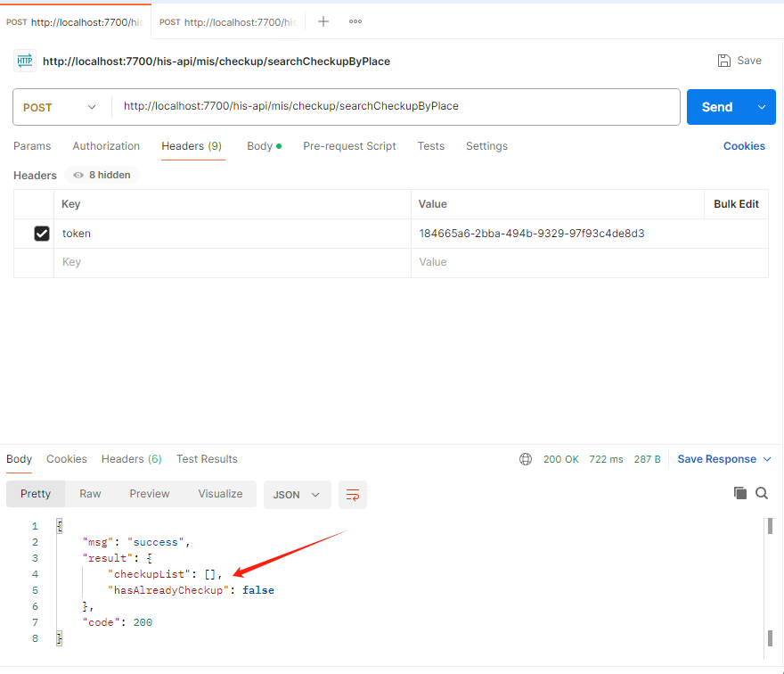Screen dimensions: 784x674
Task: Click the 200 OK status text
Action: tap(561, 459)
